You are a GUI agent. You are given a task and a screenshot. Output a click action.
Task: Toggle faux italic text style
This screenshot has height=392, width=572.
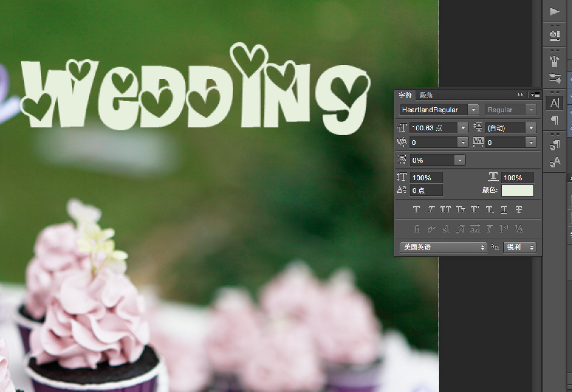click(431, 209)
